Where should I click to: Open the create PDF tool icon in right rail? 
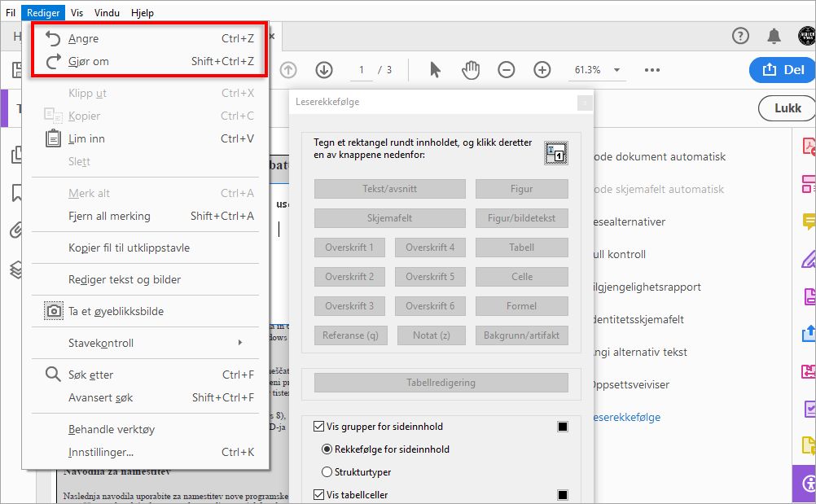[809, 147]
